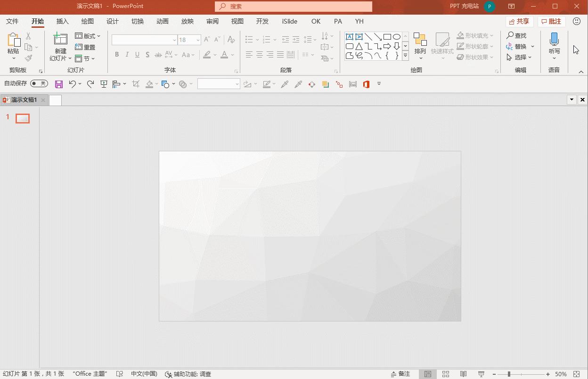Open Slide Sorter view in status bar
Viewport: 588px width, 379px height.
click(445, 374)
